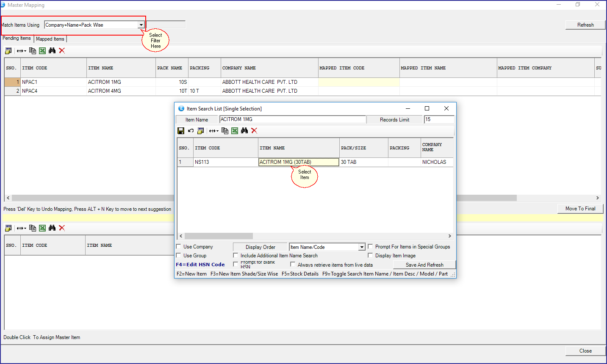
Task: Export pending items grid to Excel
Action: coord(42,51)
